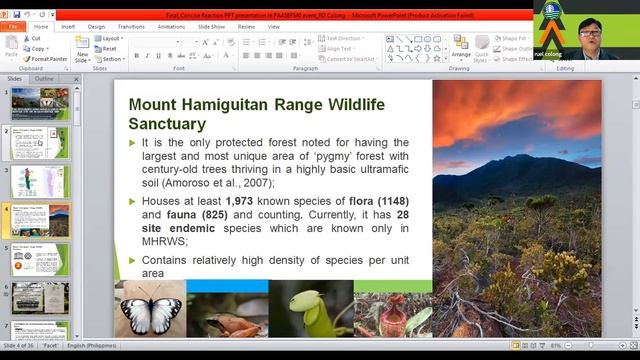Insert a New Slide using large icon
This screenshot has height=360, width=640.
click(82, 43)
